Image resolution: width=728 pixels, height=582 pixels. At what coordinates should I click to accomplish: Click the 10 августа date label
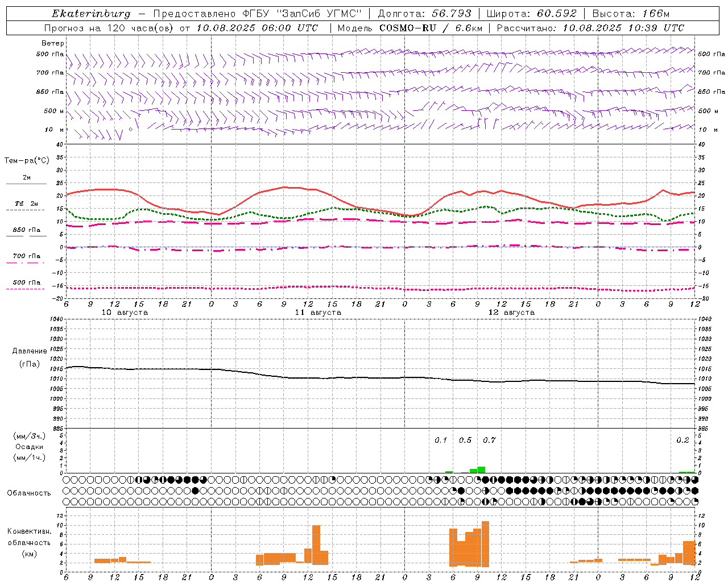pyautogui.click(x=125, y=313)
